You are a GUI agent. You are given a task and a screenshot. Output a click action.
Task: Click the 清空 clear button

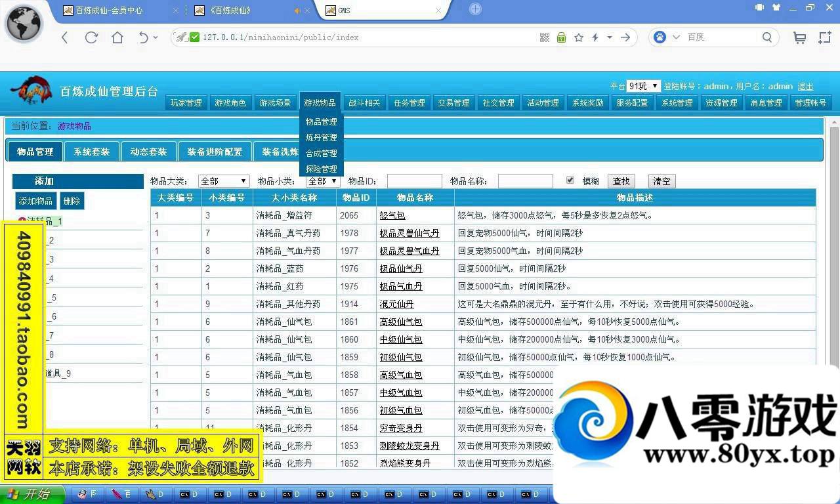coord(662,181)
